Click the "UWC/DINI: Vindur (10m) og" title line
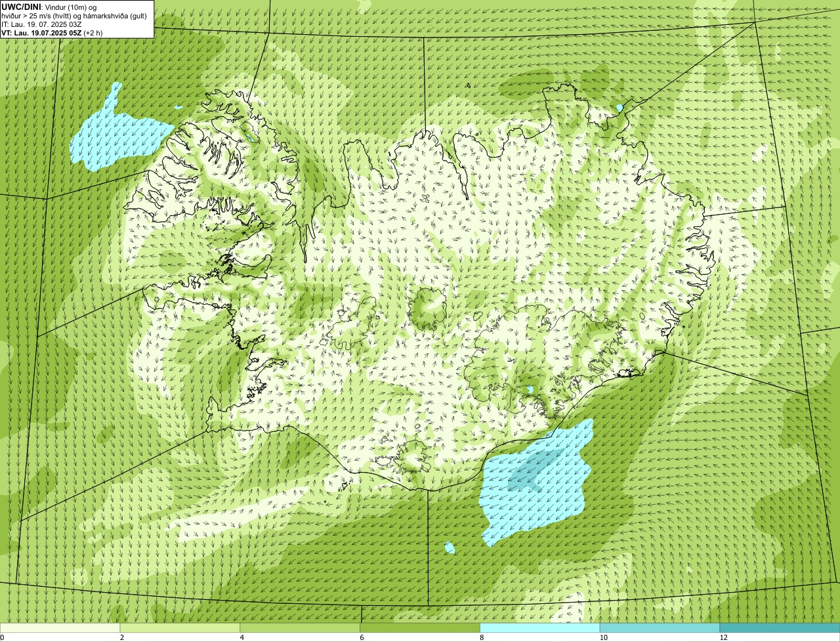This screenshot has height=642, width=840. (49, 7)
